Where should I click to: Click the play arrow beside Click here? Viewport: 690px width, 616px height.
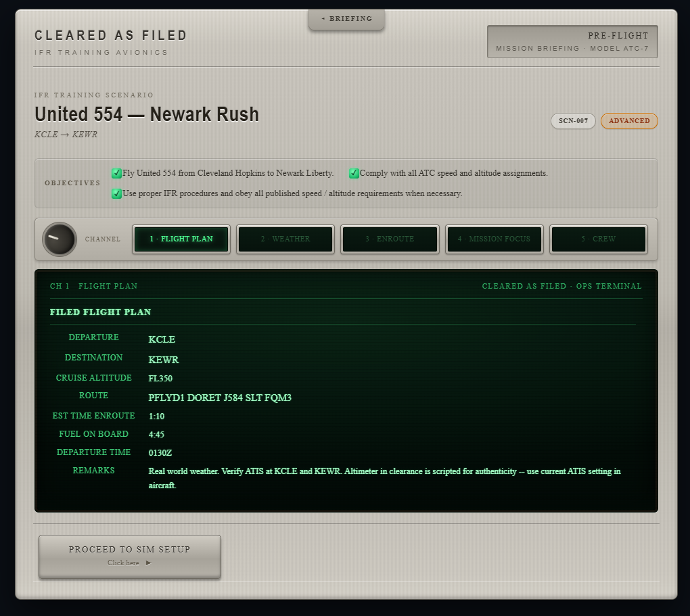[149, 563]
